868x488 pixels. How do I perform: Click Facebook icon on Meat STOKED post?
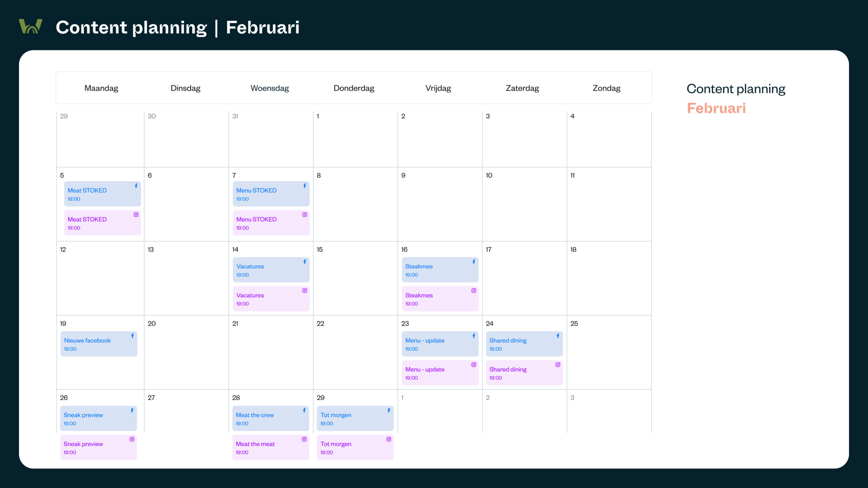click(136, 186)
